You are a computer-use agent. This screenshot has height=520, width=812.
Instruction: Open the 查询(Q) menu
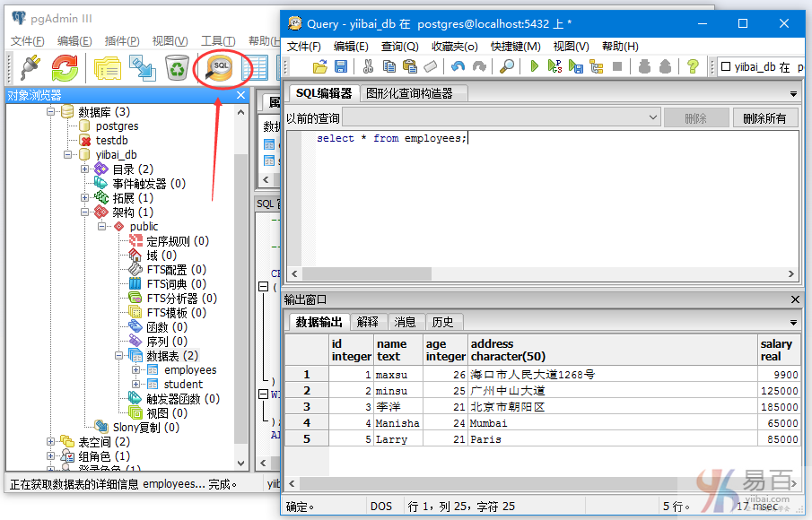[x=398, y=46]
